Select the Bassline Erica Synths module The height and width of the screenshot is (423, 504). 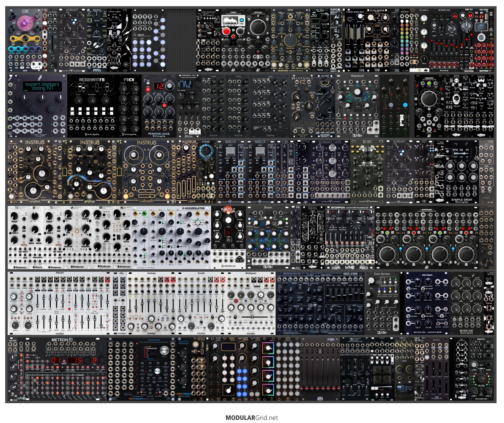(x=467, y=303)
